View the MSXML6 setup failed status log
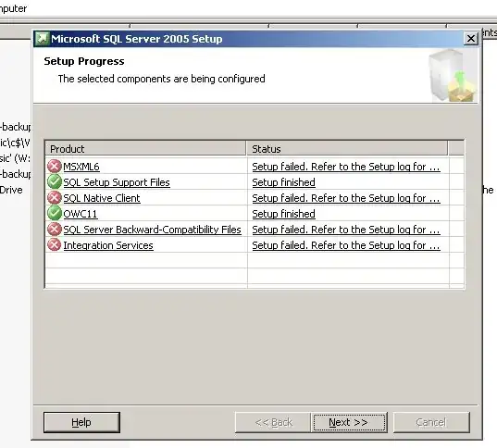Viewport: 497px width, 448px height. point(346,167)
